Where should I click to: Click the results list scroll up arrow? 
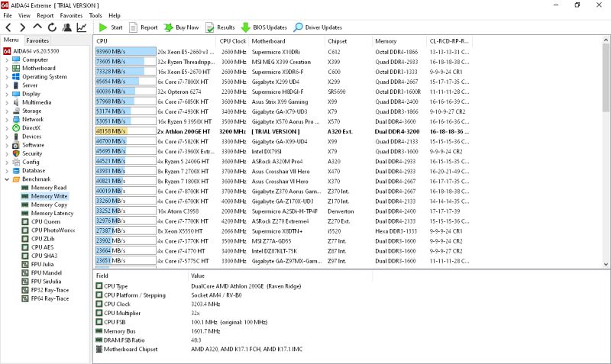[606, 40]
